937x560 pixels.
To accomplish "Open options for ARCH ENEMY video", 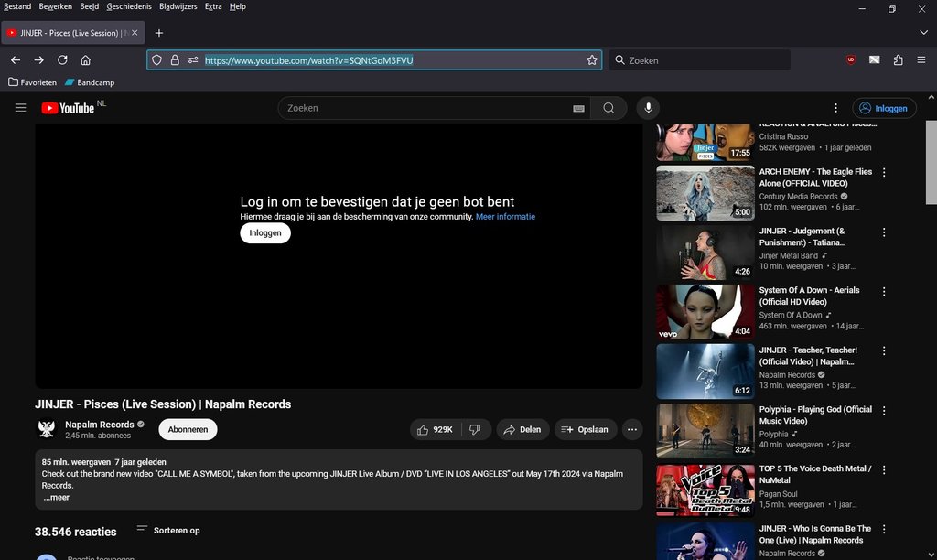I will click(884, 173).
